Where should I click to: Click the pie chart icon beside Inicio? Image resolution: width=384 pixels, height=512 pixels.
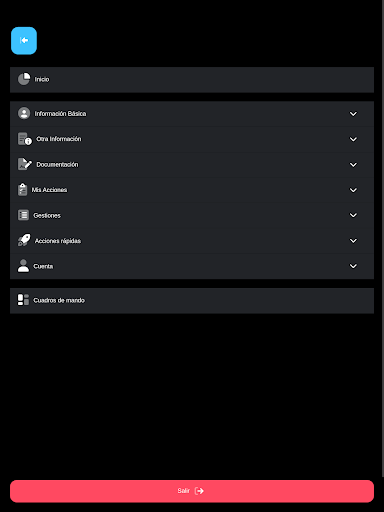pyautogui.click(x=24, y=79)
